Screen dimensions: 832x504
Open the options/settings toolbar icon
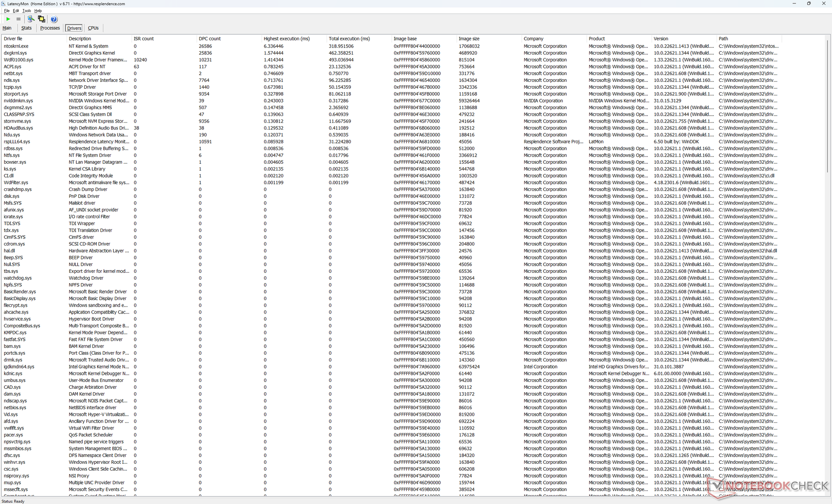[x=31, y=19]
